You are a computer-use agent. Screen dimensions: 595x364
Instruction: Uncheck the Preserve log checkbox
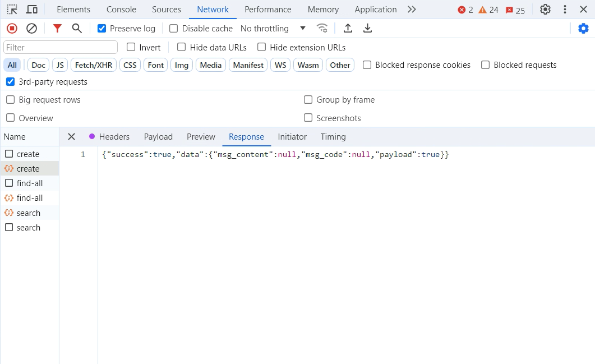(x=102, y=29)
